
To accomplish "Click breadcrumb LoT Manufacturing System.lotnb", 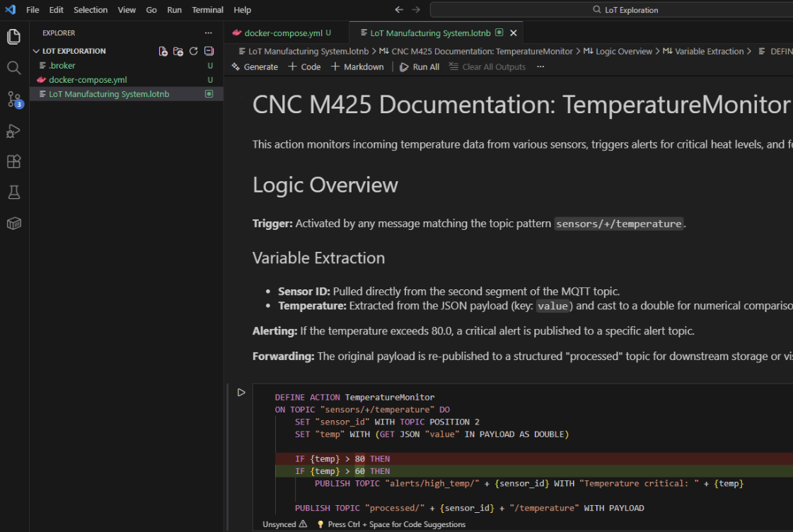I will click(304, 51).
